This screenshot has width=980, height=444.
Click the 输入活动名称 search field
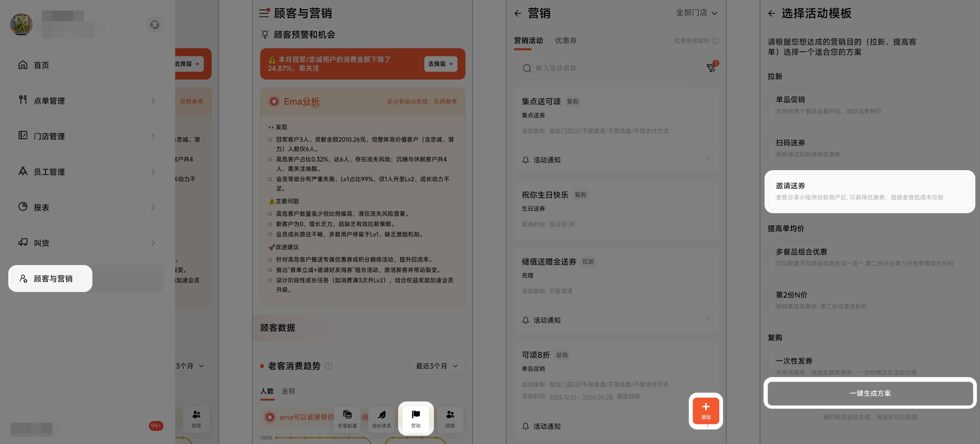coord(605,68)
